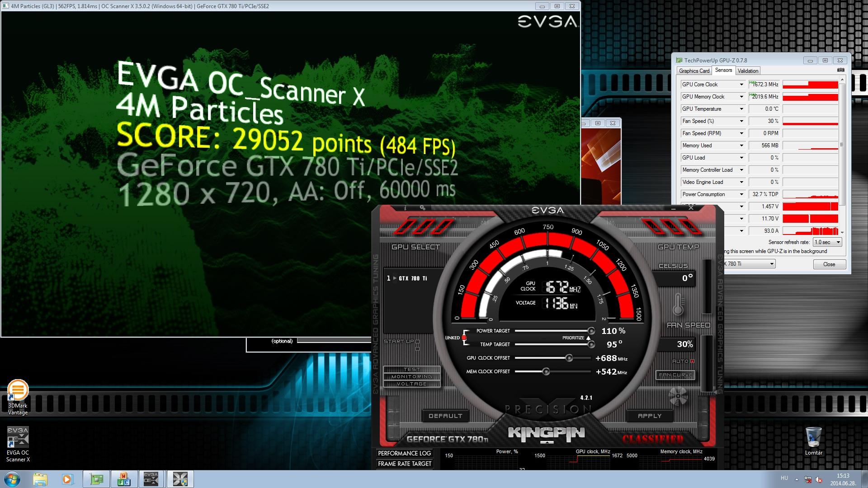
Task: Click the GPU CLOCK OFFSET slider handle
Action: coord(569,358)
